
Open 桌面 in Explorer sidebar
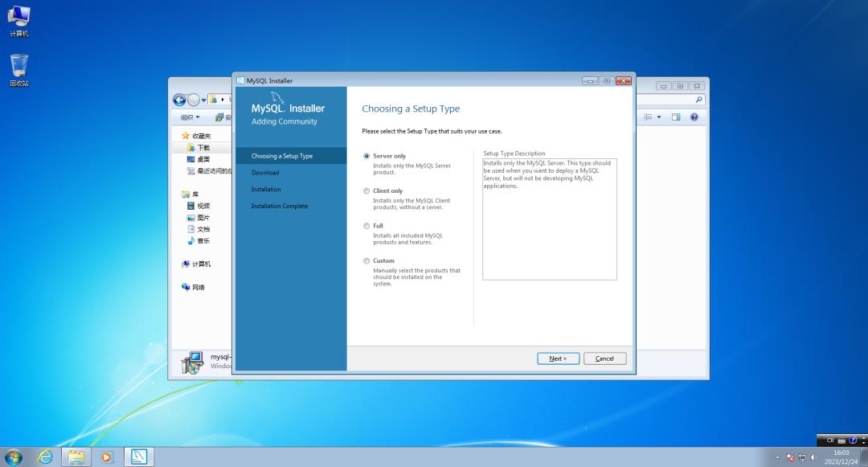click(199, 159)
